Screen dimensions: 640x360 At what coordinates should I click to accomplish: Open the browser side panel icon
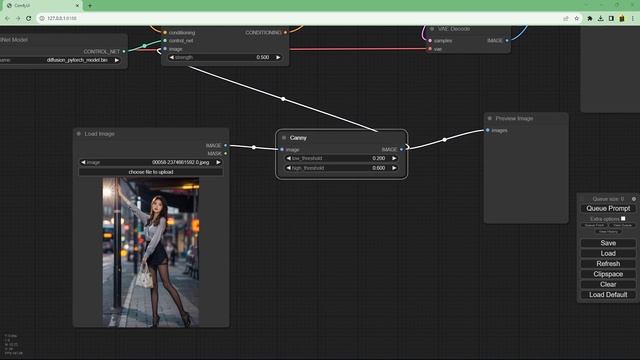[611, 18]
